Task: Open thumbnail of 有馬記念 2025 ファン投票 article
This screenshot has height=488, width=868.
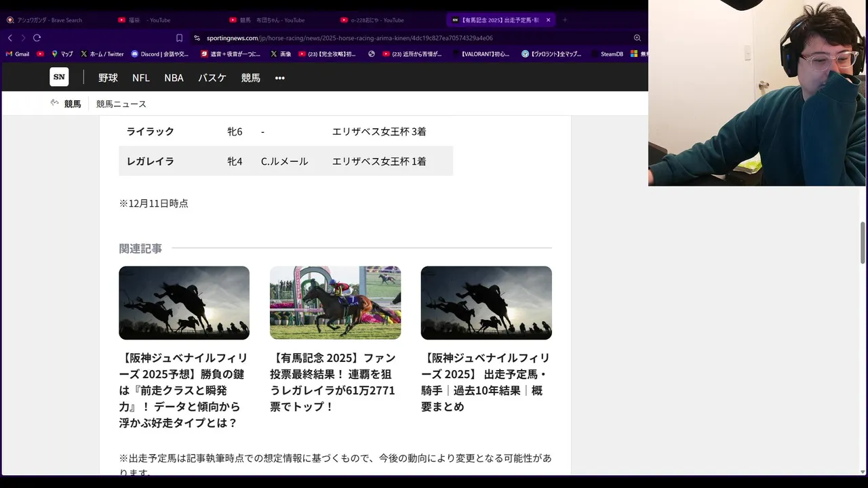Action: point(335,303)
